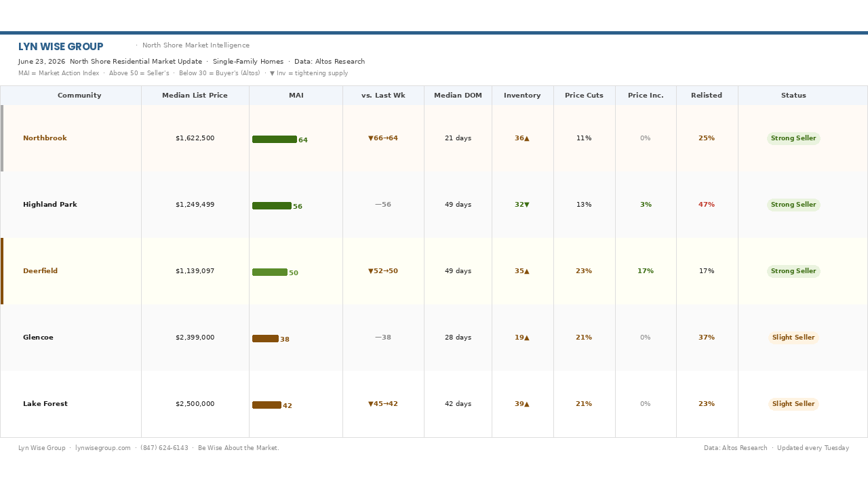Click Glencoe's 37% relisted value

pos(707,338)
